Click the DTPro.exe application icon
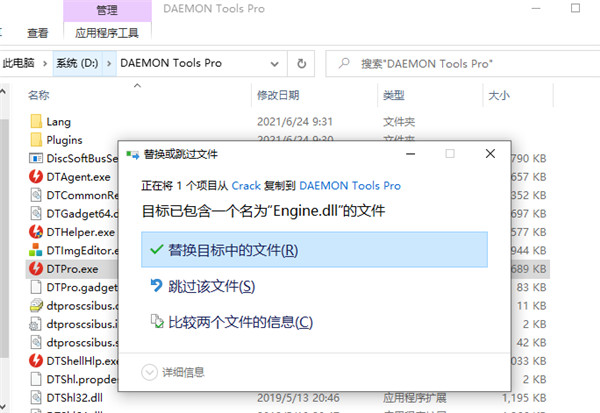 36,269
